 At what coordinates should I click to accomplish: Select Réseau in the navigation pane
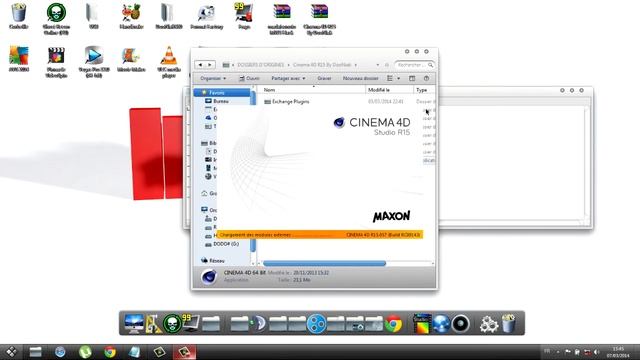[213, 260]
